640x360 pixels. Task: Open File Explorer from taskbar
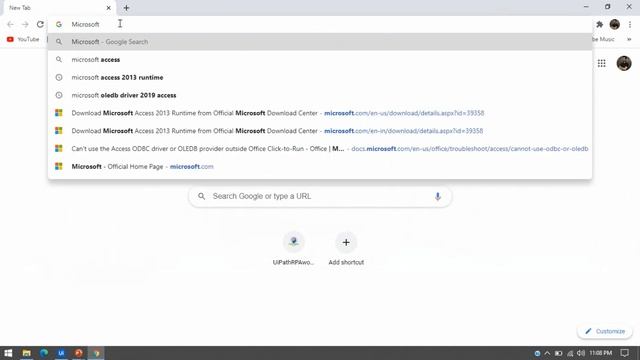pyautogui.click(x=27, y=353)
